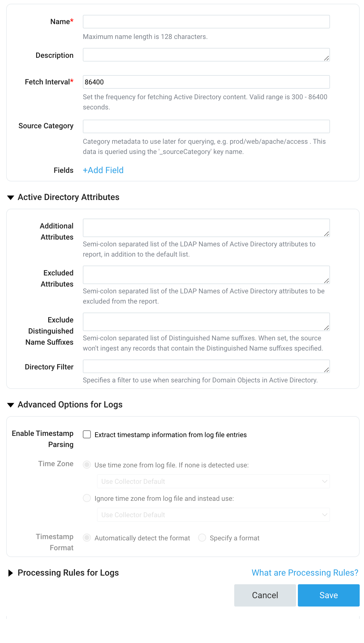Select 'Use time zone from log file' radio
This screenshot has height=643, width=364.
tap(87, 465)
